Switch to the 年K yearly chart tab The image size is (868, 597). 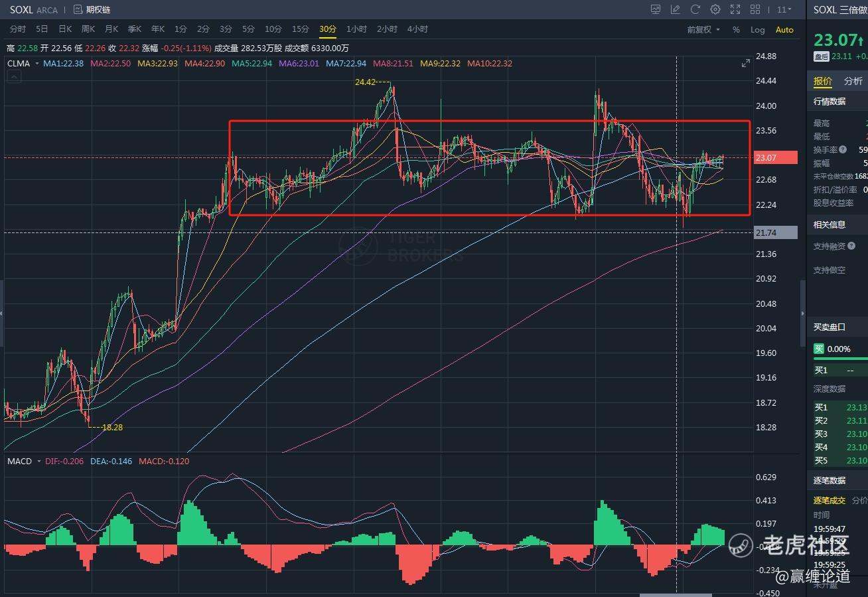click(x=158, y=29)
